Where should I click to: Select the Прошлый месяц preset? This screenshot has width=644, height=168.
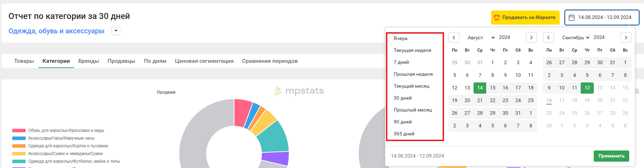click(413, 110)
